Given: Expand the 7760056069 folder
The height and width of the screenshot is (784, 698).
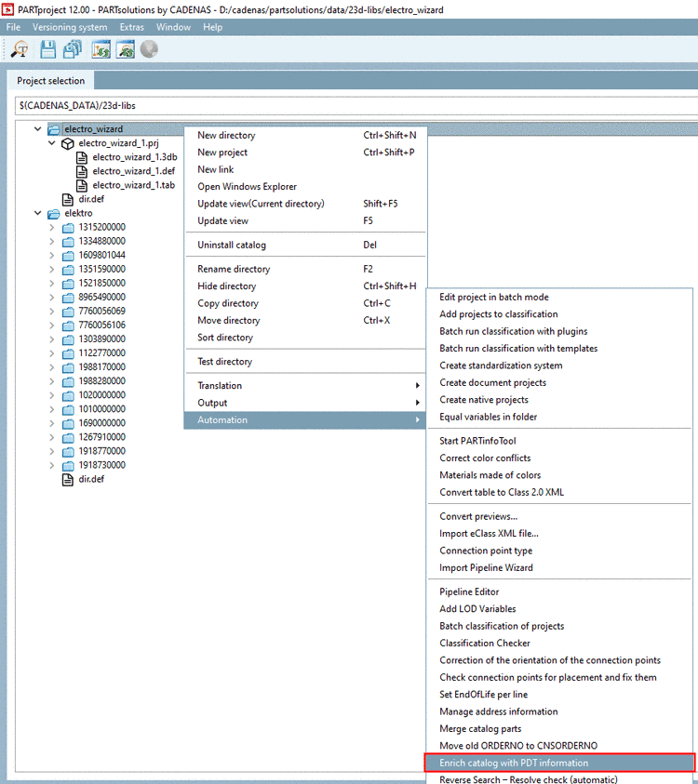Looking at the screenshot, I should pos(51,311).
